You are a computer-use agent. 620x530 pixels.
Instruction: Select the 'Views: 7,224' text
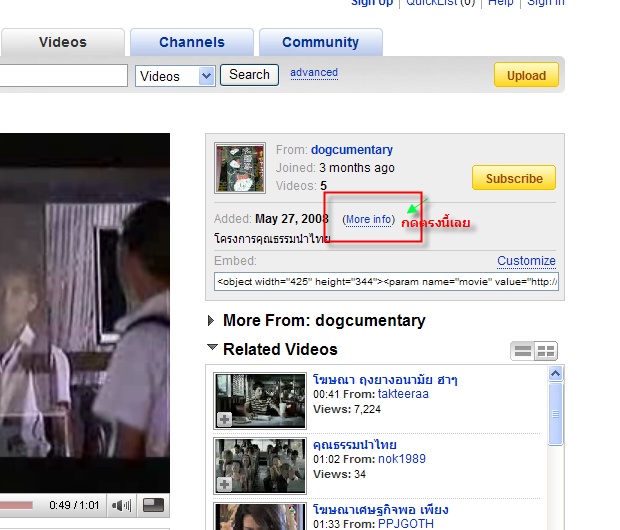coord(347,409)
